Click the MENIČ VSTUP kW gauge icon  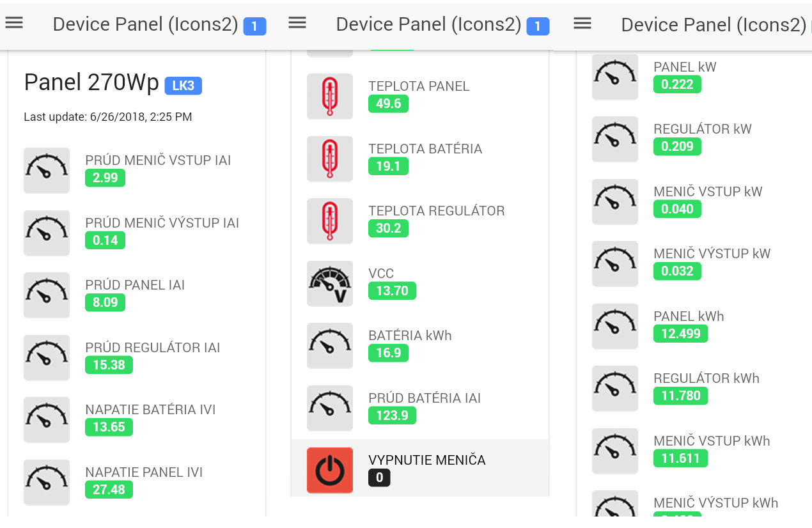tap(615, 201)
